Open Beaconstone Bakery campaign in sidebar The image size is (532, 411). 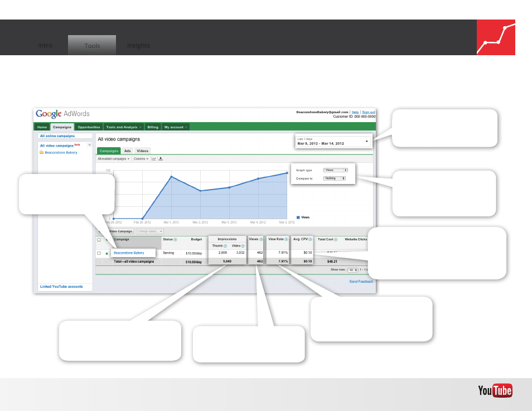pos(61,152)
